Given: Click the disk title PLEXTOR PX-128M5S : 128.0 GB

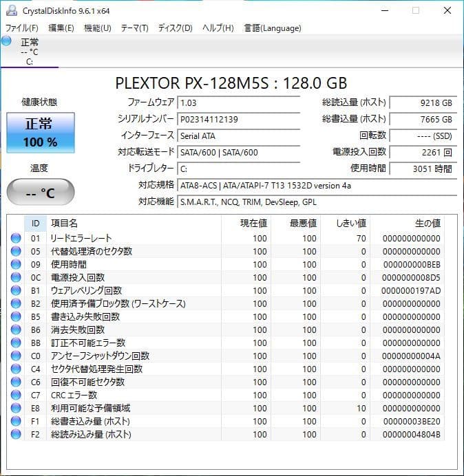Looking at the screenshot, I should click(x=231, y=83).
